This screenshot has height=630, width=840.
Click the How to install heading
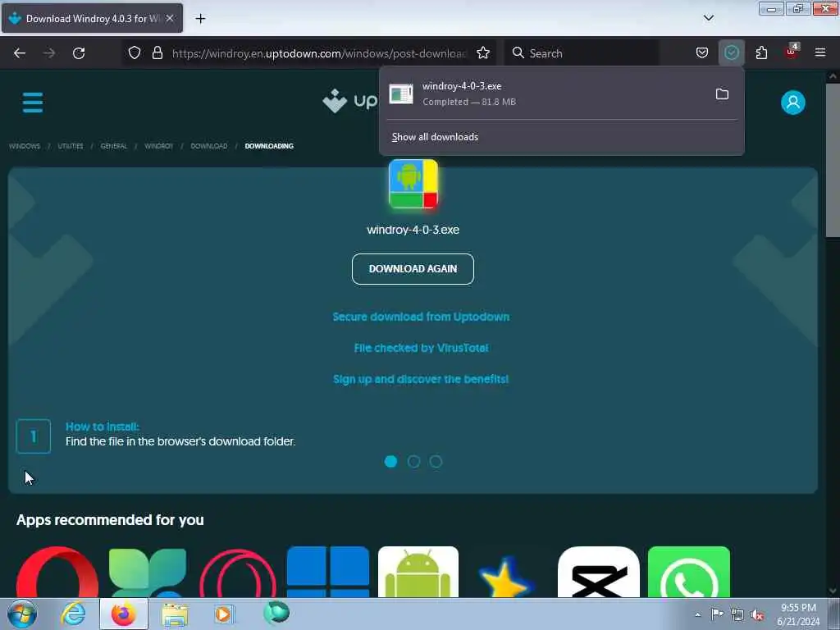(103, 427)
